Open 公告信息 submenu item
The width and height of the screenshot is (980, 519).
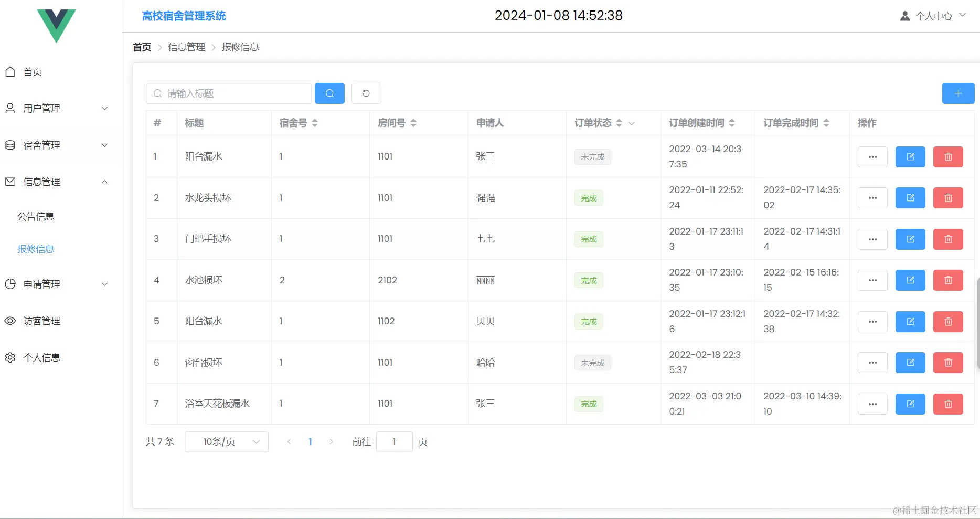[36, 217]
